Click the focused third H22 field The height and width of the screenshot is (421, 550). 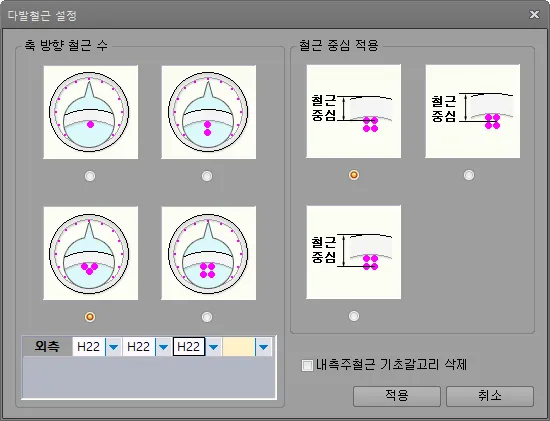[189, 347]
